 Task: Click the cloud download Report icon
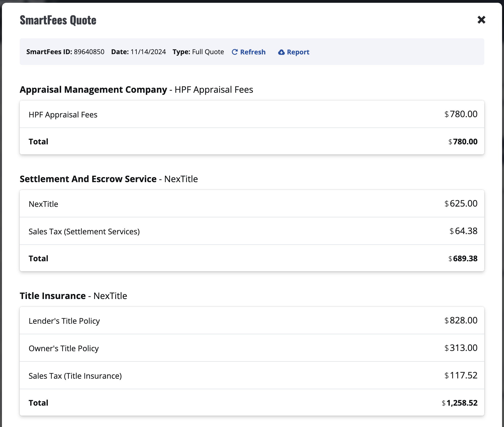tap(281, 52)
